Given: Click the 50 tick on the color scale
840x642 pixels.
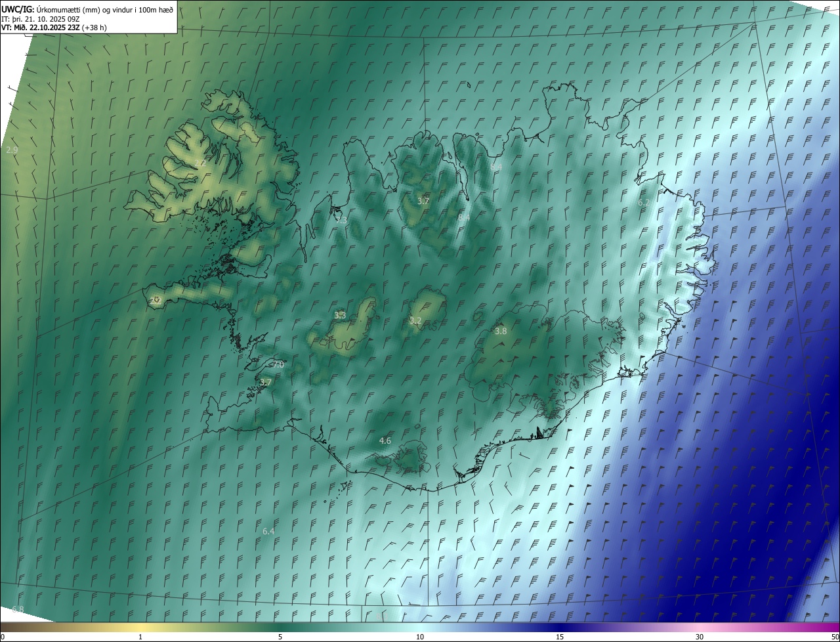Looking at the screenshot, I should (x=835, y=637).
